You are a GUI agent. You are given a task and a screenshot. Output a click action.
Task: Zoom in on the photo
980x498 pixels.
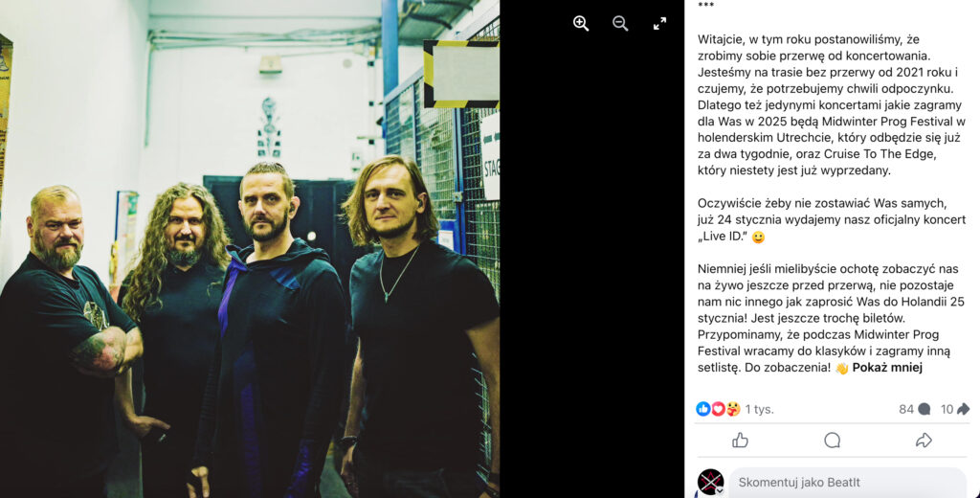pyautogui.click(x=581, y=24)
